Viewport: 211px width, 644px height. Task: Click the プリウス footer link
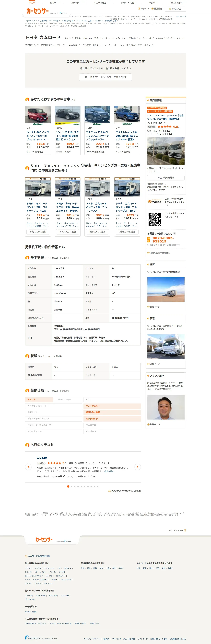[x=38, y=568]
